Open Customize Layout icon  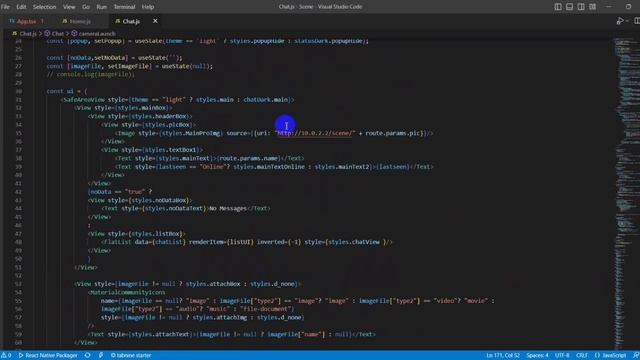coord(593,7)
